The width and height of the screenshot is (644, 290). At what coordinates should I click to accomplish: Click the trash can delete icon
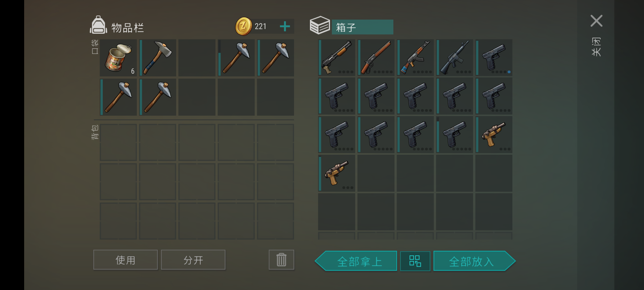point(281,260)
